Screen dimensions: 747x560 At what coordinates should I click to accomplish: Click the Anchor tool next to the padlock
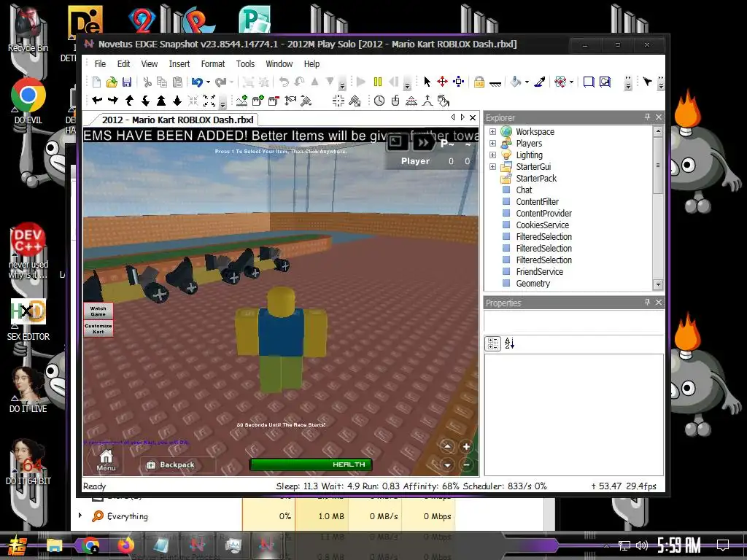[x=495, y=83]
